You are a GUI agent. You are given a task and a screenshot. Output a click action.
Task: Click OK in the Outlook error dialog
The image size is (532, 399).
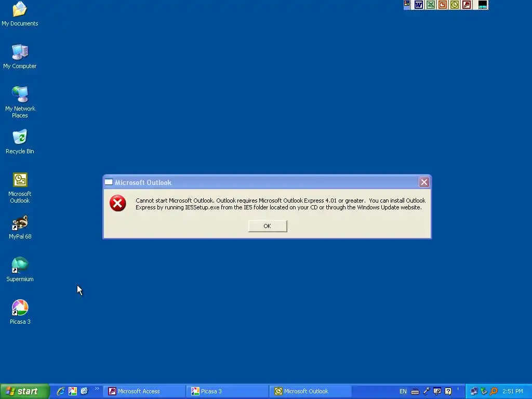[x=268, y=226]
